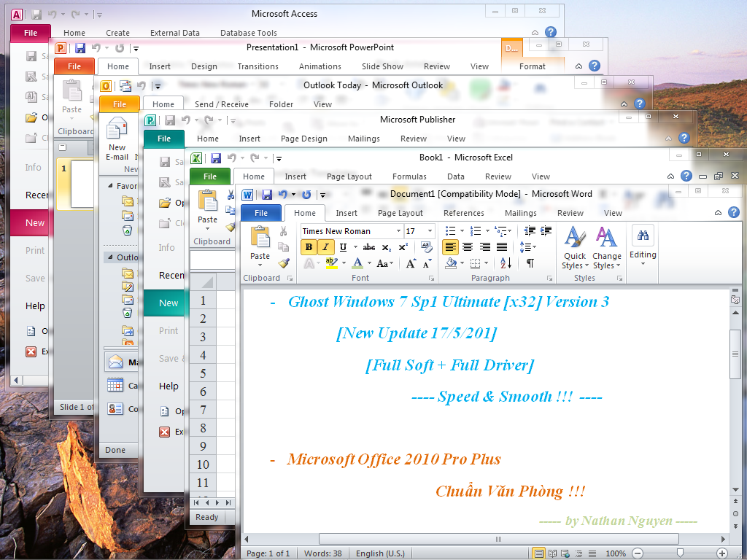The height and width of the screenshot is (560, 747).
Task: Click the Browse Object circle on Word's scrollbar
Action: [x=735, y=514]
